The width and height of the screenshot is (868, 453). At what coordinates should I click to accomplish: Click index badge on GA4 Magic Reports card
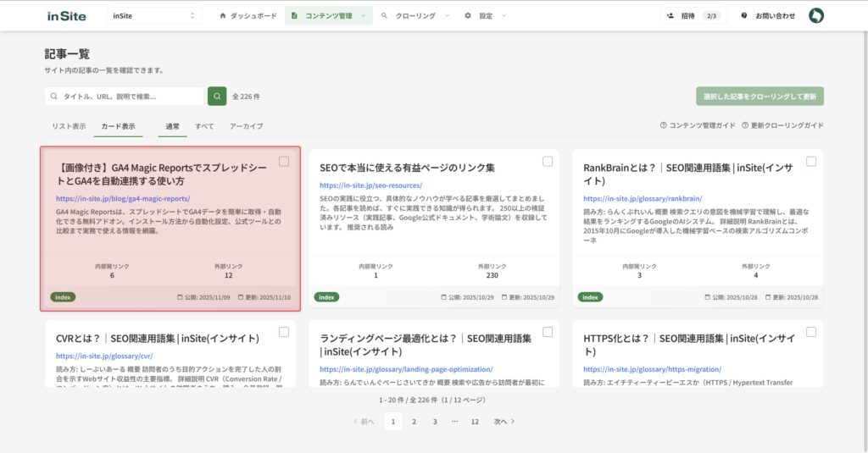63,297
